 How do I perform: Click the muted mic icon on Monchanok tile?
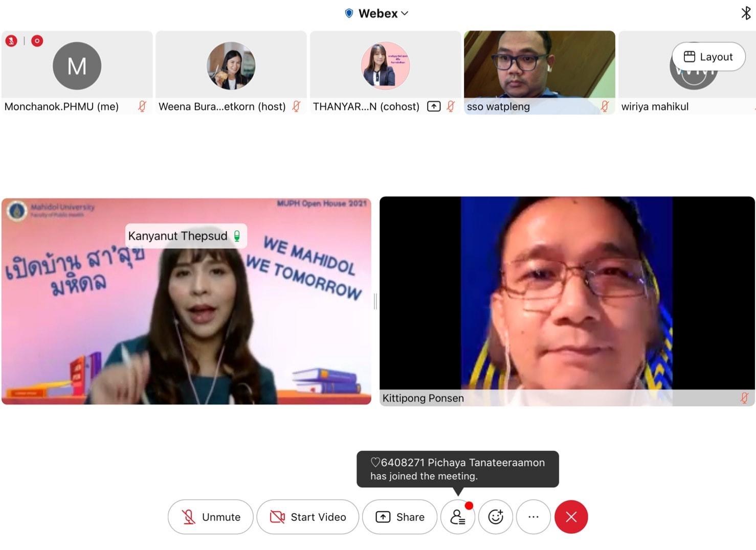[x=142, y=106]
